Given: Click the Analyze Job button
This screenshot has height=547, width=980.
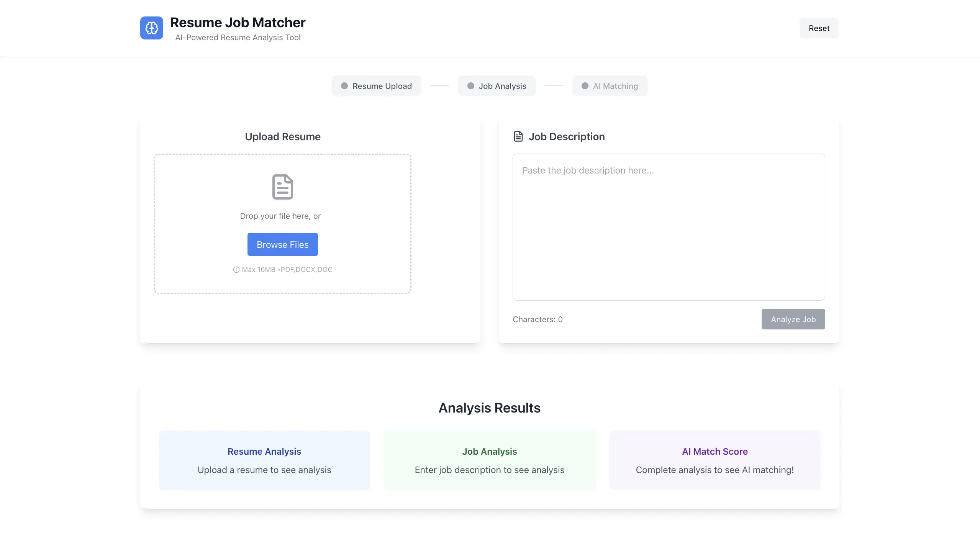Looking at the screenshot, I should click(793, 319).
